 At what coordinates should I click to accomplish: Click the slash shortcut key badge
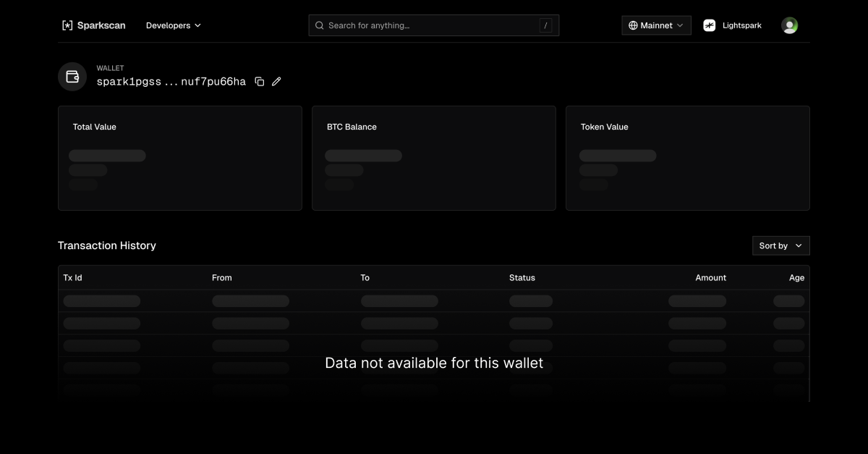click(545, 25)
